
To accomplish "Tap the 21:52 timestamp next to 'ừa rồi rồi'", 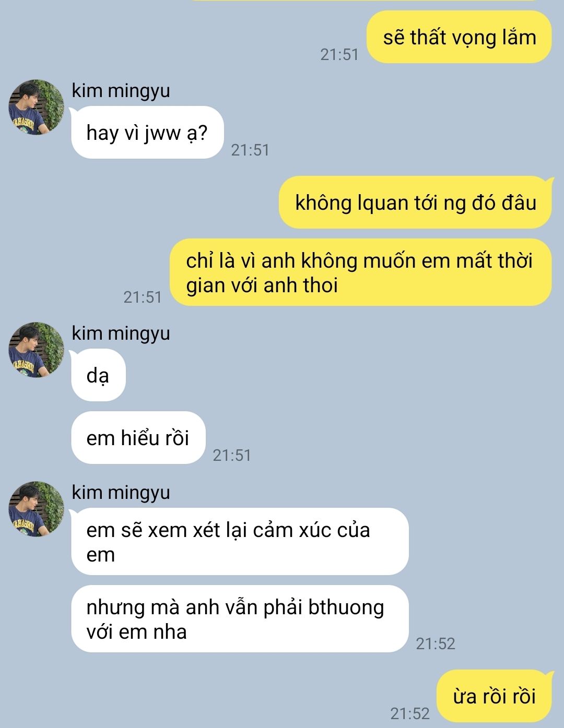I will click(410, 713).
